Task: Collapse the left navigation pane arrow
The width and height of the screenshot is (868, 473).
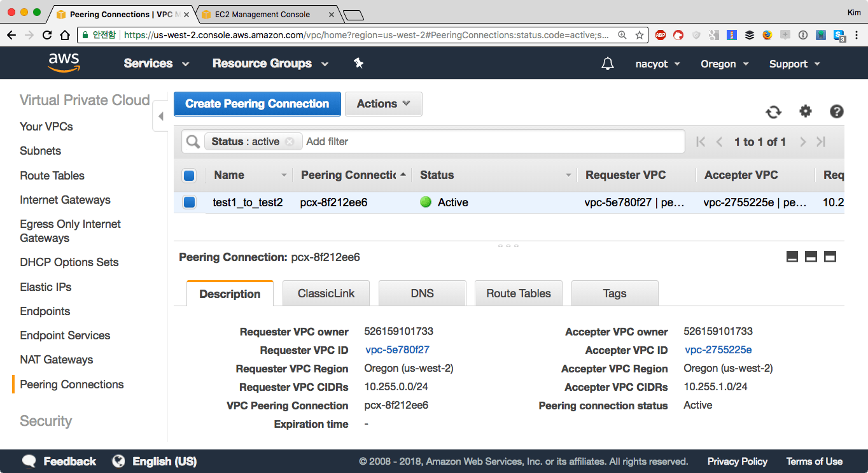Action: click(160, 116)
